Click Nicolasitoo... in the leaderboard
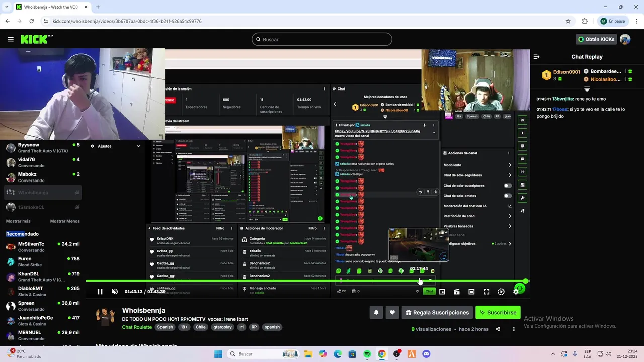This screenshot has width=644, height=362. tap(606, 79)
